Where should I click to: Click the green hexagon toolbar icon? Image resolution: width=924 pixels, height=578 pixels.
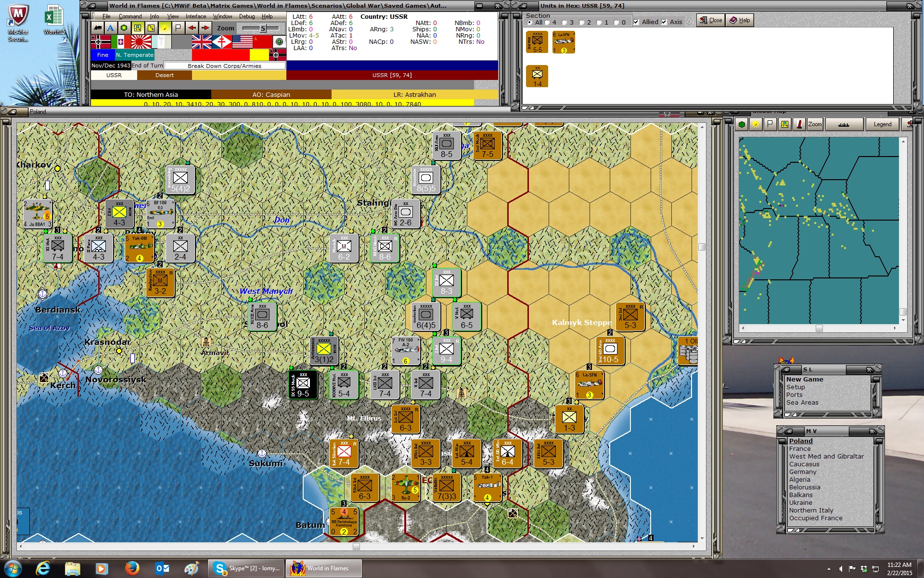[x=124, y=28]
